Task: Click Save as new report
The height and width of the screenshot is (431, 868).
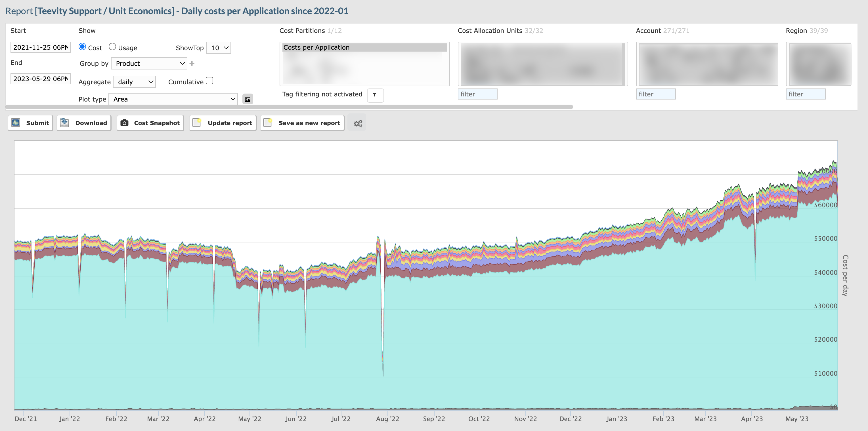Action: click(x=302, y=123)
